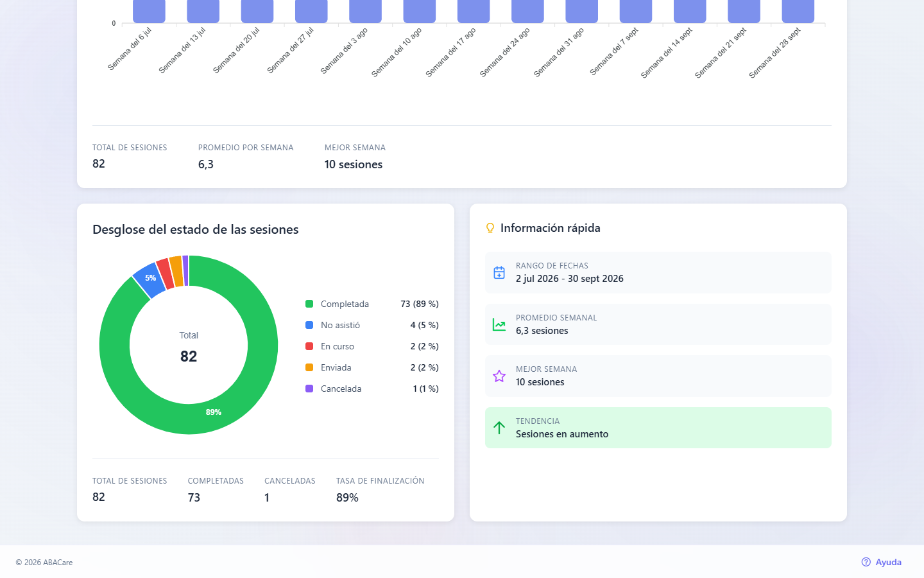Select the No asistió legend label
The height and width of the screenshot is (578, 924).
[340, 325]
